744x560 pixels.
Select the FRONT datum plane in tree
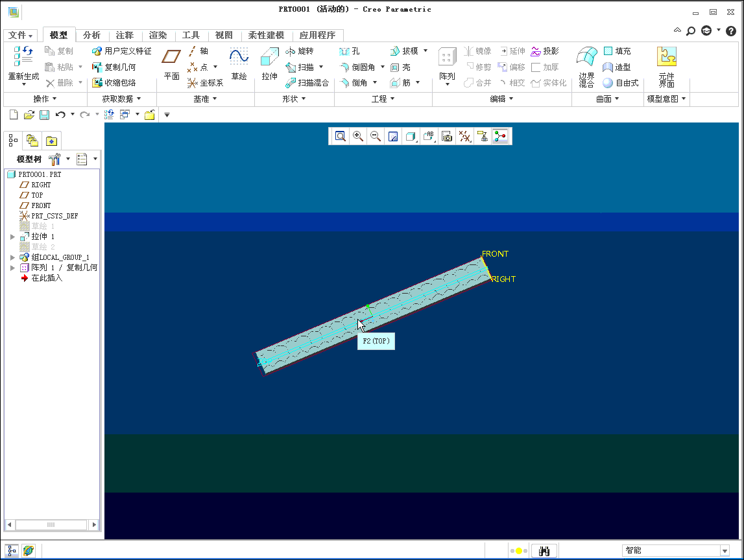[35, 205]
